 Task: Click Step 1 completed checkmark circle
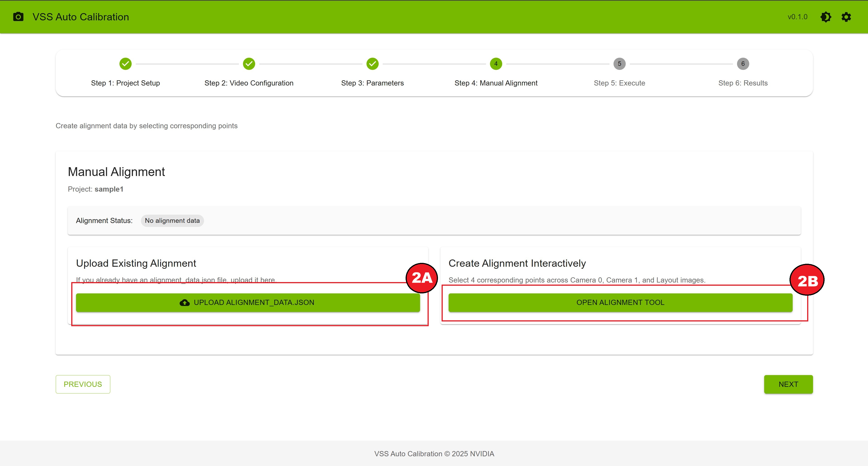click(x=125, y=64)
